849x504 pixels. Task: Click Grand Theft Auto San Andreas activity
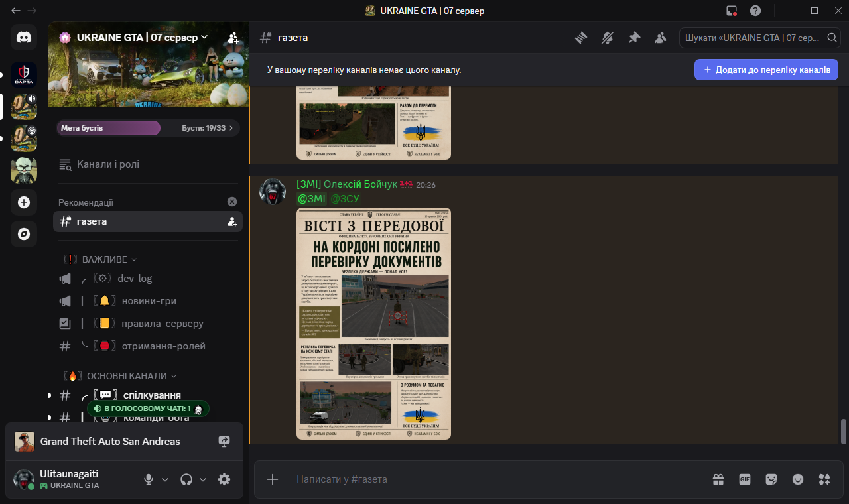click(x=110, y=441)
